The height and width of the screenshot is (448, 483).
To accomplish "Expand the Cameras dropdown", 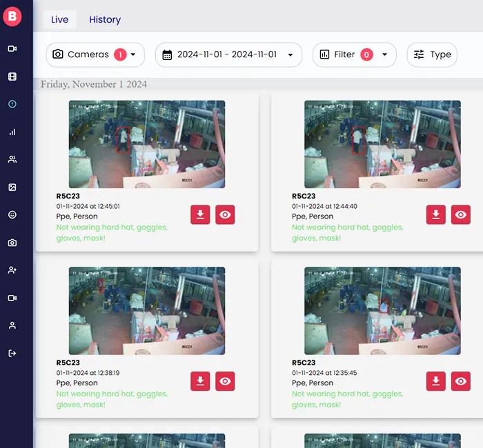I will coord(95,54).
